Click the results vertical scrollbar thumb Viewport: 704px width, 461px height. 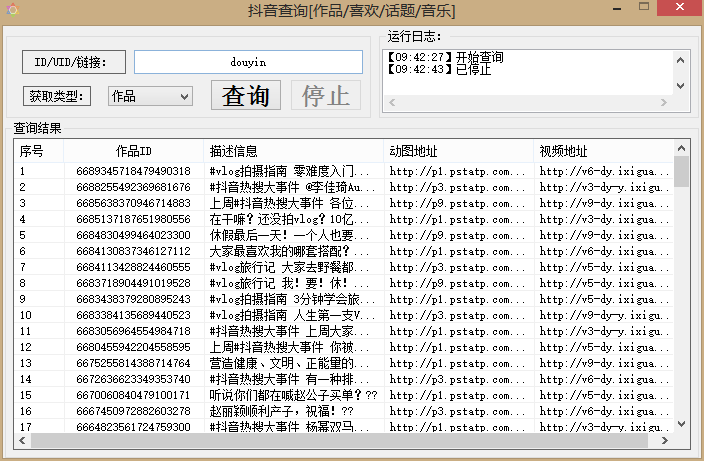pos(681,171)
